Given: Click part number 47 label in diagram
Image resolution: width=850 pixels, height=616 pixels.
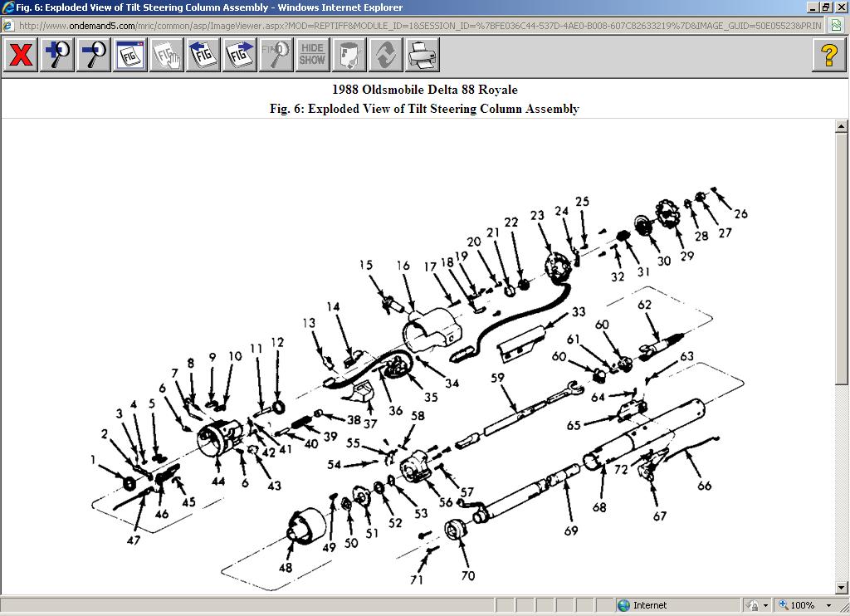Looking at the screenshot, I should [134, 540].
